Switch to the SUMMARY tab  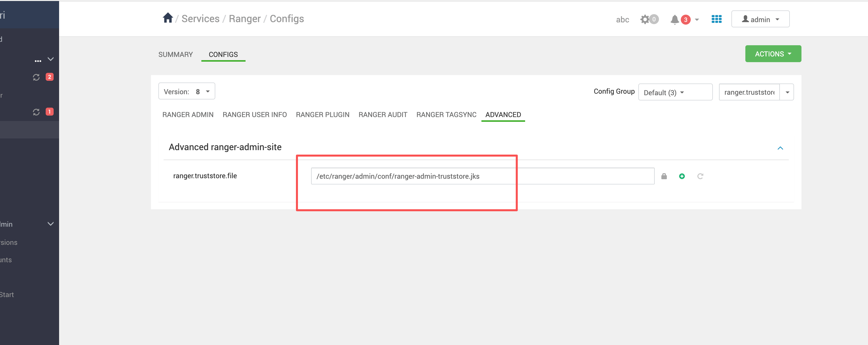pos(176,54)
